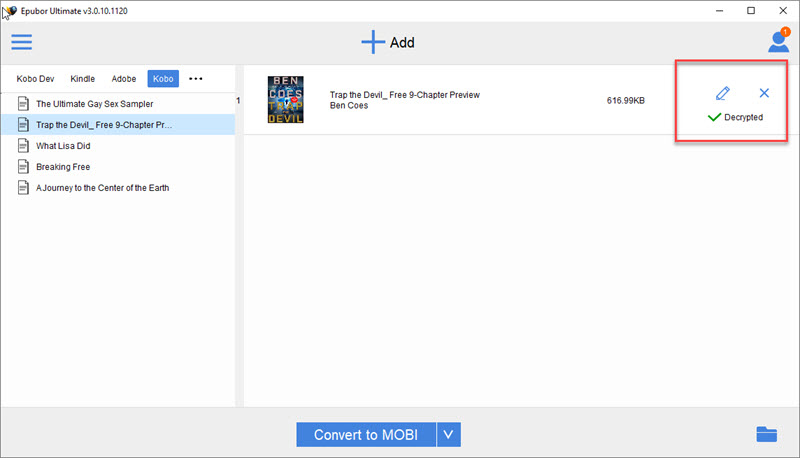The width and height of the screenshot is (800, 458).
Task: Show more sources via three dots
Action: [196, 79]
